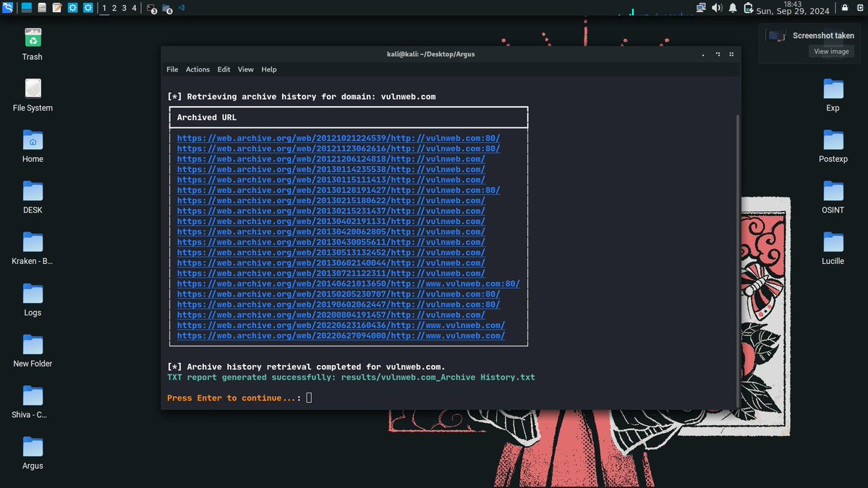Lock the screen via the padlock tray icon
This screenshot has height=488, width=868.
[844, 8]
